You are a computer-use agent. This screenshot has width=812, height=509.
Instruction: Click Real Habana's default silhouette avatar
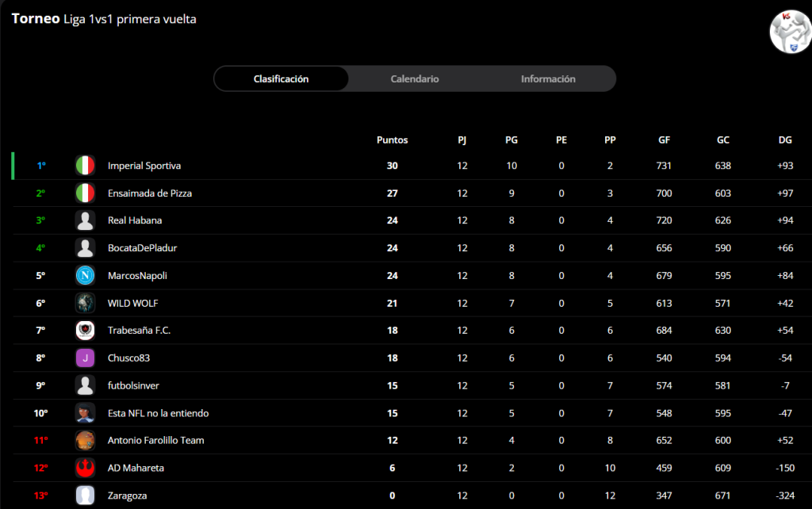(x=85, y=220)
